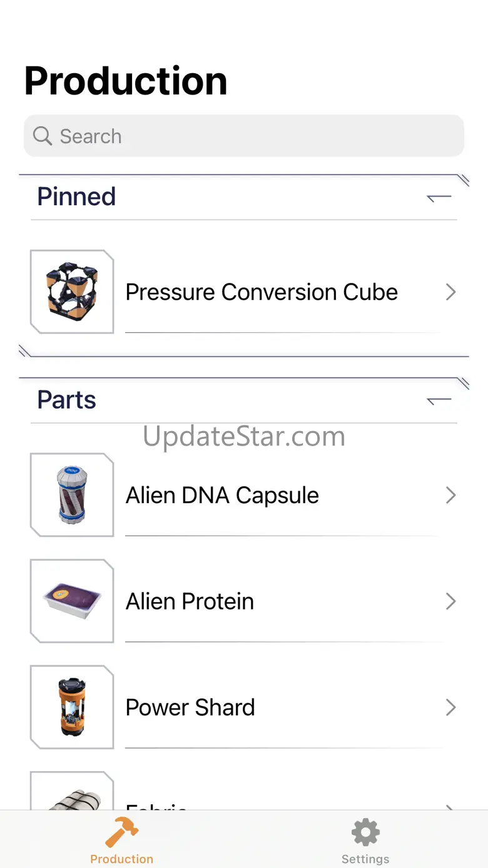The width and height of the screenshot is (488, 868).
Task: Select the Alien Protein text label
Action: click(x=190, y=601)
